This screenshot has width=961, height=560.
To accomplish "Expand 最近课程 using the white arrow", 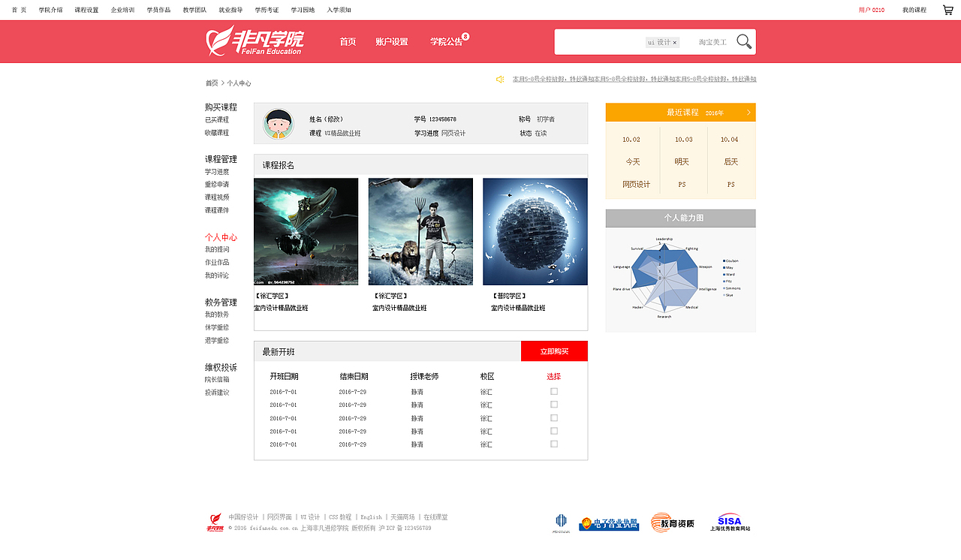I will pos(749,111).
